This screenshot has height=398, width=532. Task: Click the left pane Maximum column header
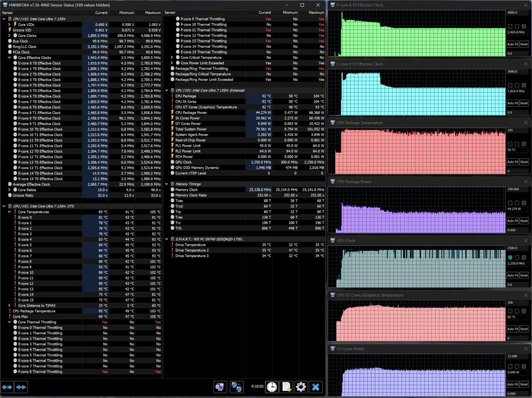coord(149,13)
